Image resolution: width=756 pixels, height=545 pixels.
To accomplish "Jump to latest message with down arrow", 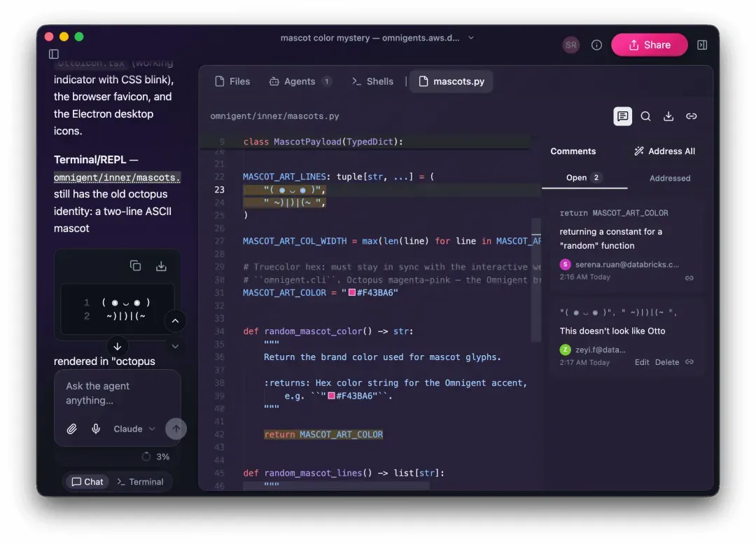I will click(117, 346).
